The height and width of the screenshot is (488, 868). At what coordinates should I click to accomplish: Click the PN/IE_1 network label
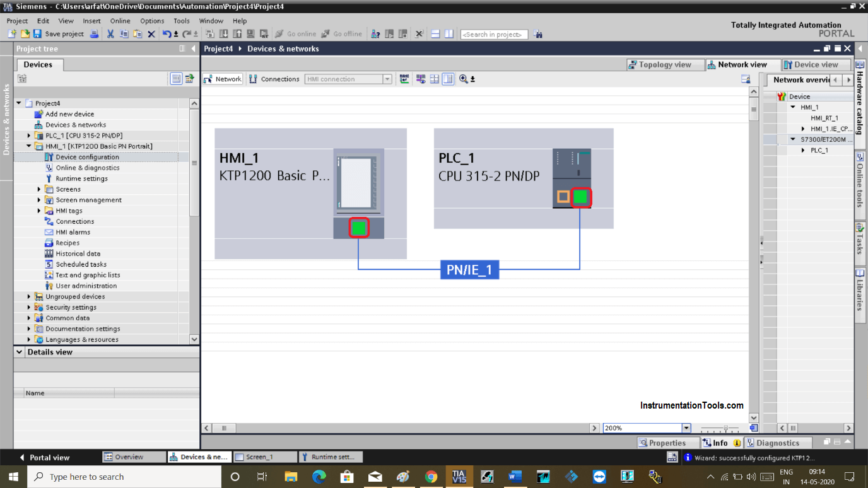pyautogui.click(x=469, y=270)
